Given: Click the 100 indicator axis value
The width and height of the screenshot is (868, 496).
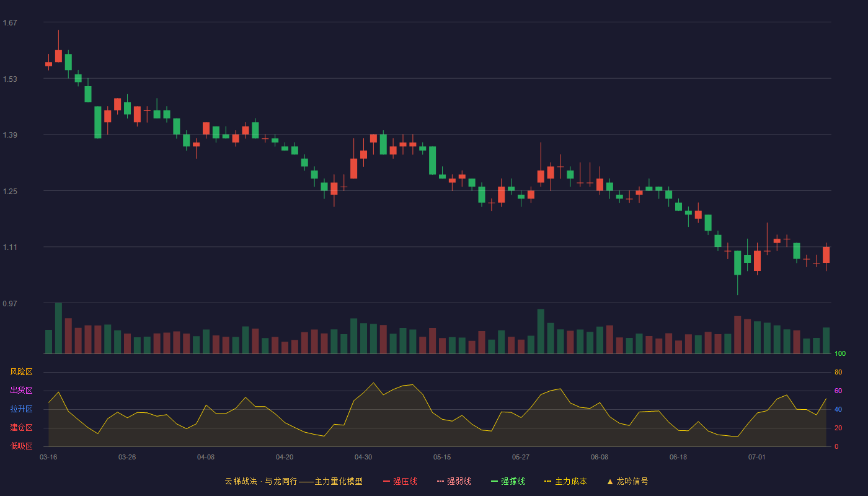Looking at the screenshot, I should (x=840, y=354).
